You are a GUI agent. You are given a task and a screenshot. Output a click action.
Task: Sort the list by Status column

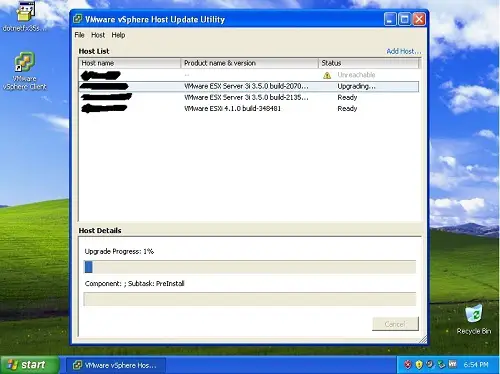[x=368, y=63]
